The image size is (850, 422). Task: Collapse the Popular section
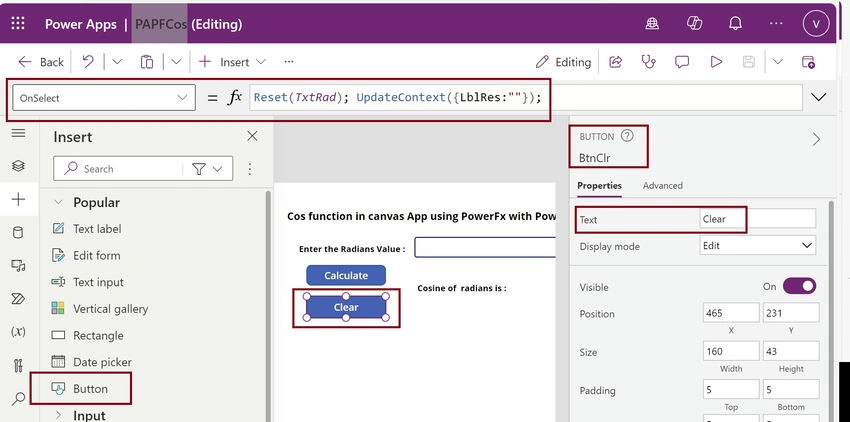(x=58, y=202)
